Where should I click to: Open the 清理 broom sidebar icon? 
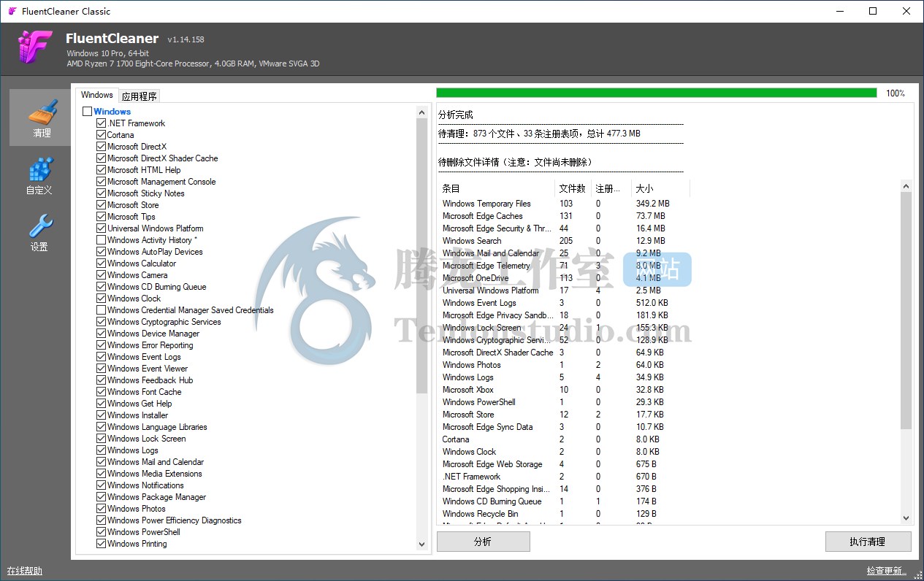42,117
